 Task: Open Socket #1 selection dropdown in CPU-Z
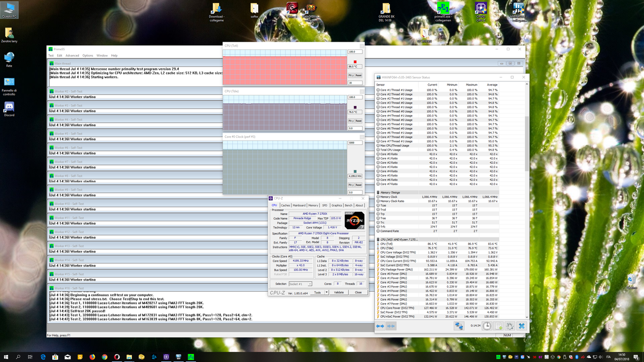(x=301, y=284)
